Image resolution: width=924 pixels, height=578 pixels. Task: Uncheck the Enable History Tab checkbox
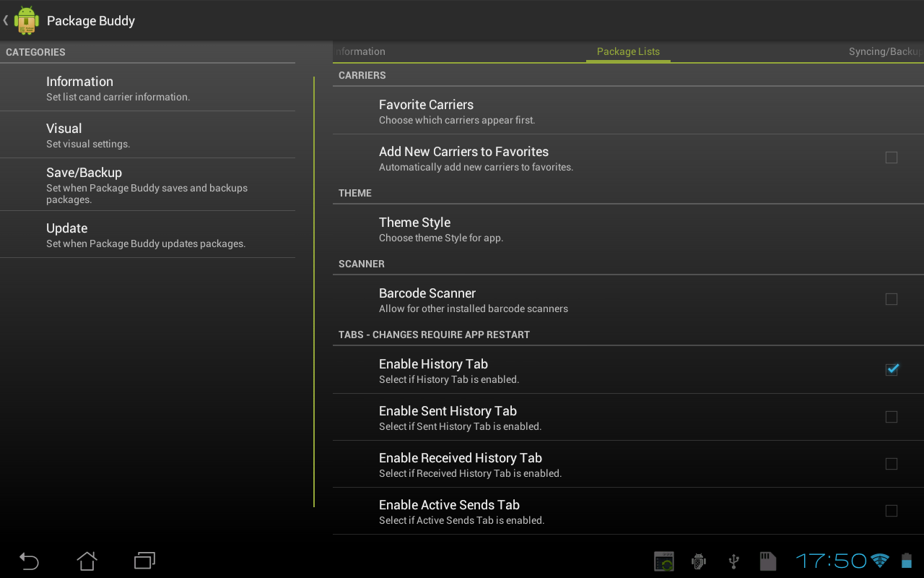(x=892, y=370)
